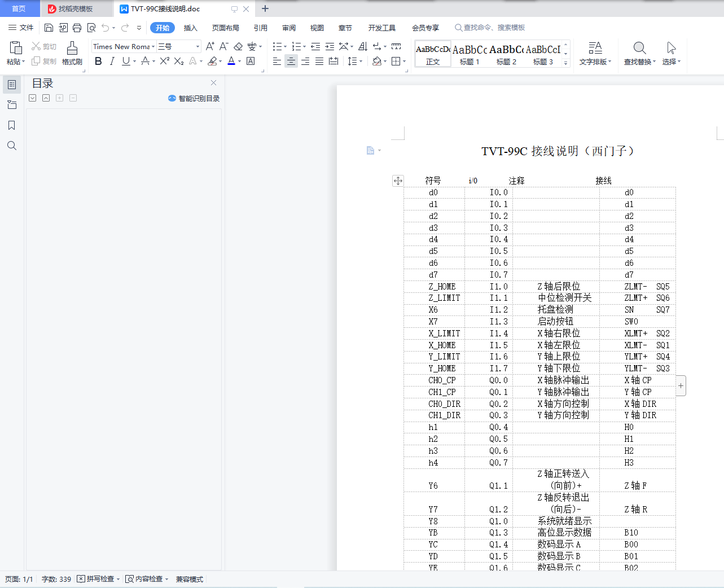Open Print Preview from the quick access toolbar
Screen dimensions: 724x588
tap(91, 28)
